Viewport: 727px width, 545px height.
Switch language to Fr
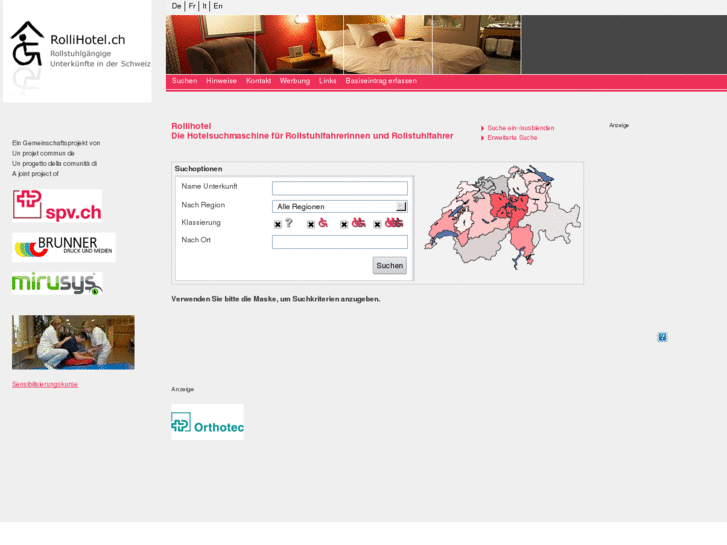coord(192,6)
